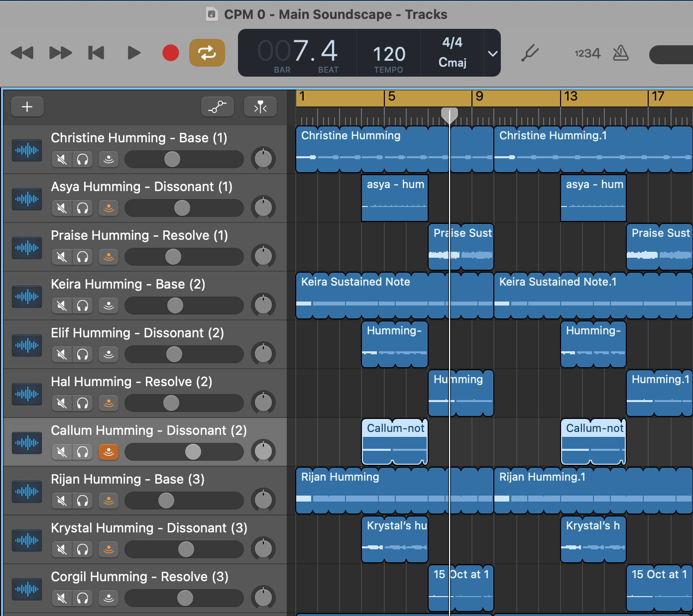This screenshot has height=616, width=693.
Task: Solo the Christine Humming - Base (1) track
Action: coord(83,159)
